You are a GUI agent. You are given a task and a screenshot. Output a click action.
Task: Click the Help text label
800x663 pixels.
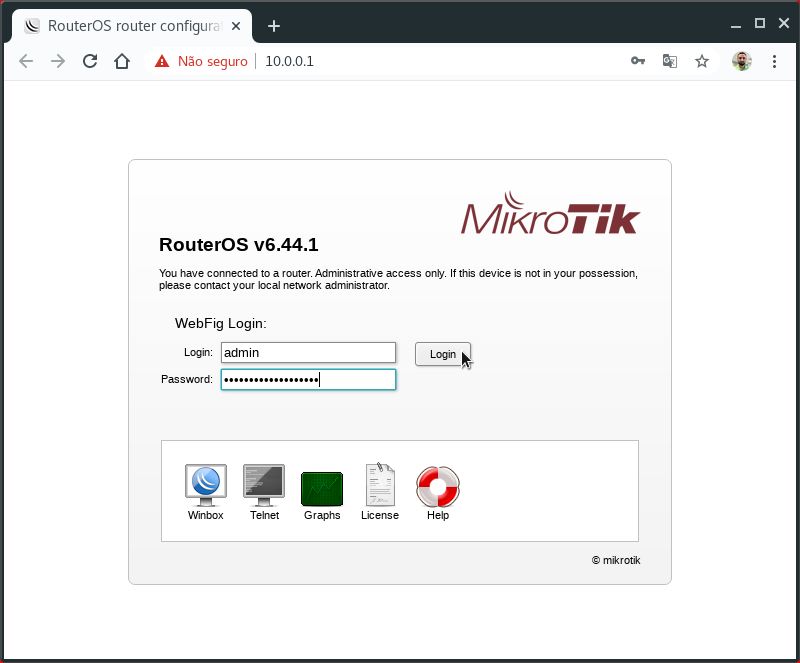tap(438, 515)
